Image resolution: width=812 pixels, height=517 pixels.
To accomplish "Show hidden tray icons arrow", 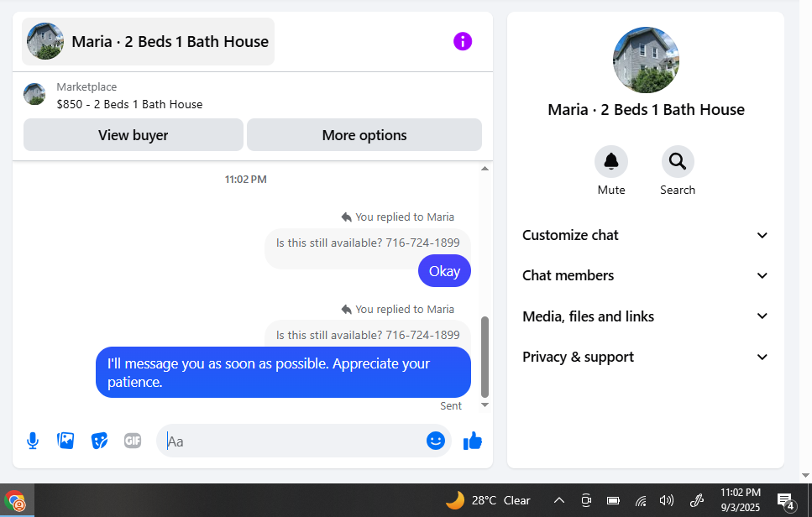I will tap(558, 500).
